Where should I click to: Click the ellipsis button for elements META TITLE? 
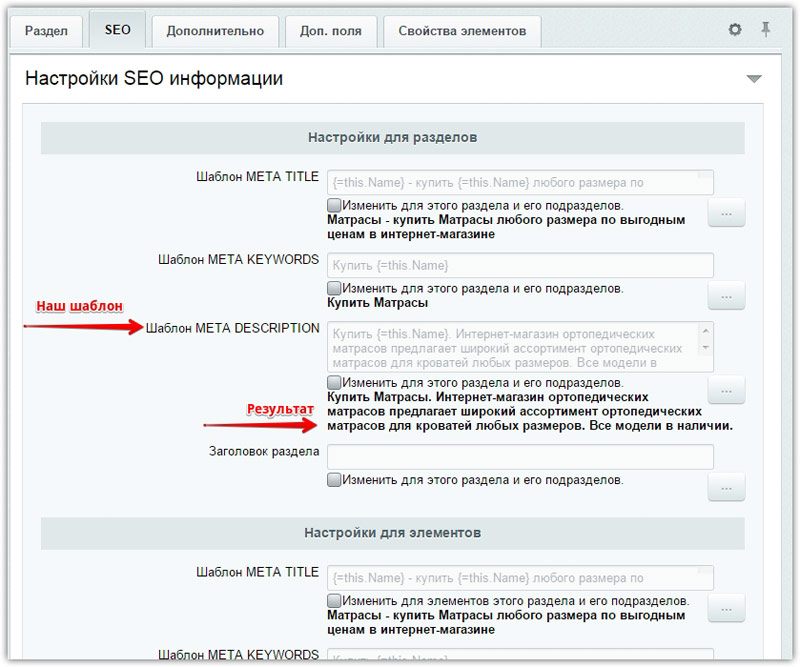tap(726, 608)
